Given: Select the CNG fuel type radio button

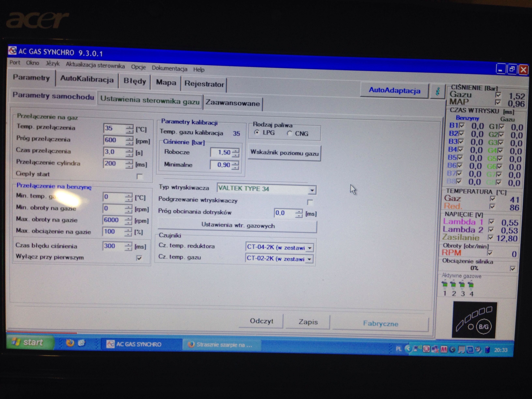Looking at the screenshot, I should (290, 133).
